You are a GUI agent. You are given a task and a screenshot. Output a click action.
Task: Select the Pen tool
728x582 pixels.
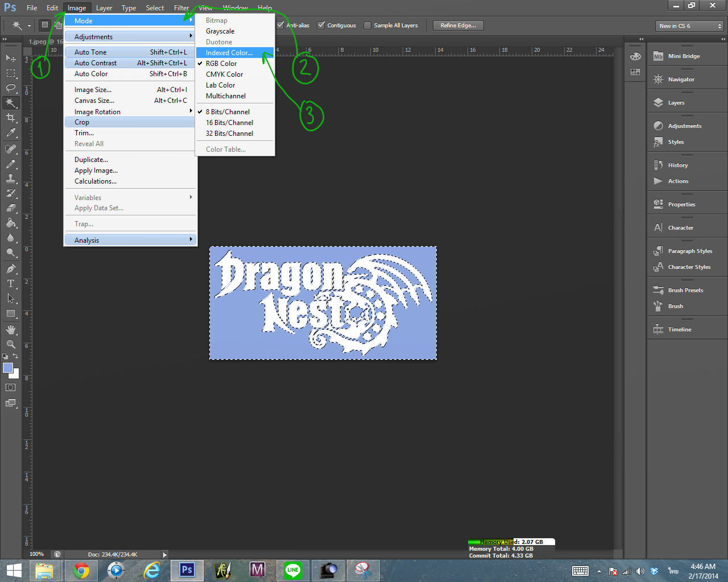[x=11, y=269]
